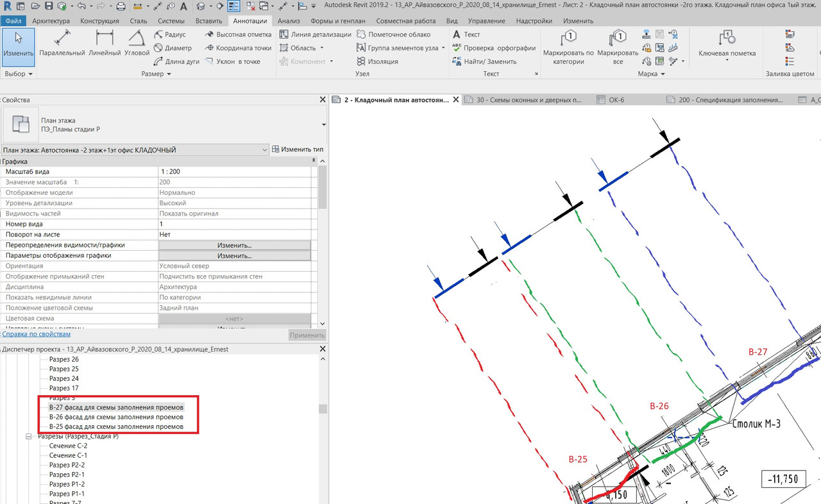This screenshot has width=821, height=504.
Task: Expand the Выбор panel dropdown
Action: point(19,74)
